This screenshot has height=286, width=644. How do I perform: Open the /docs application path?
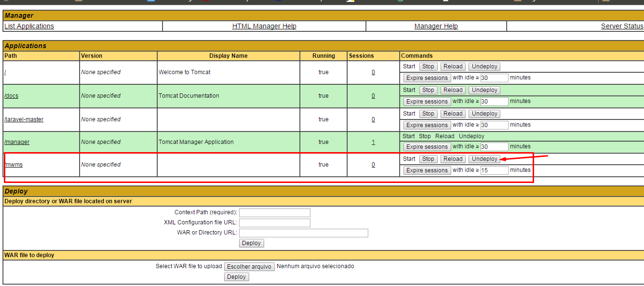[x=11, y=96]
